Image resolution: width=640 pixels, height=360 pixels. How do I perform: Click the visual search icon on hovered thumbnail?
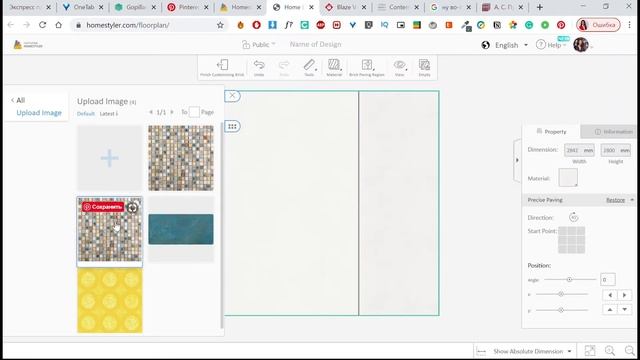pyautogui.click(x=132, y=207)
